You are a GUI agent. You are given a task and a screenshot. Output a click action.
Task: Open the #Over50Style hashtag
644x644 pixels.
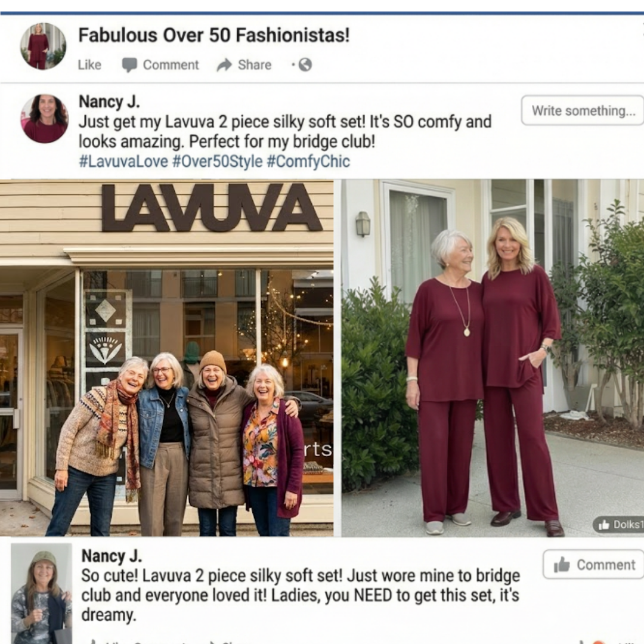[217, 162]
